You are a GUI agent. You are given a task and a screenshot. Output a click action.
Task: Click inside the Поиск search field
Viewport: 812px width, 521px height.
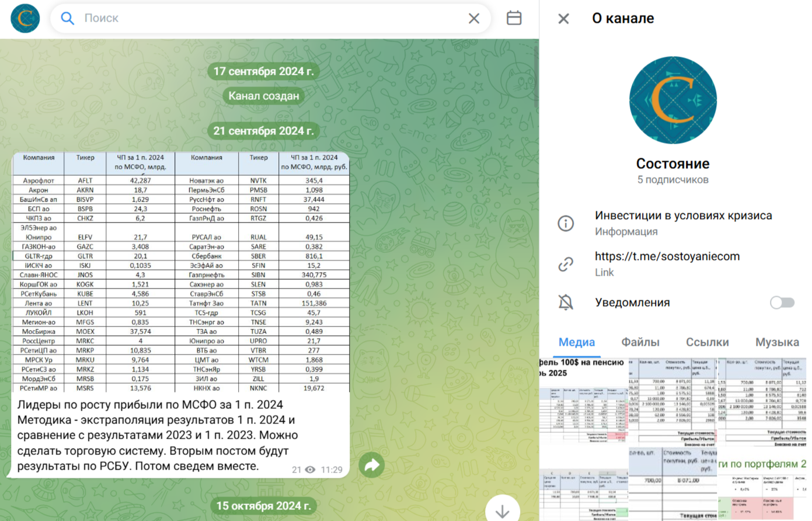pos(269,18)
